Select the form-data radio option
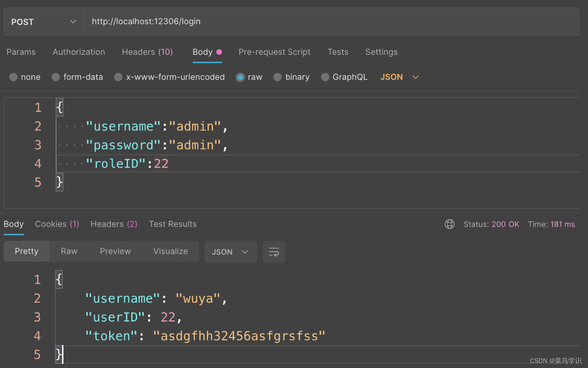 [56, 77]
